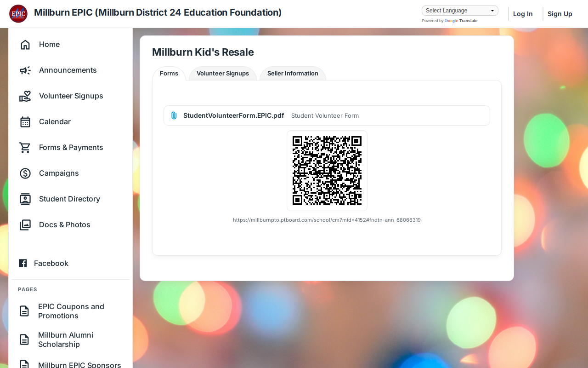Open Millburn Alumni Scholarship page

click(x=66, y=340)
